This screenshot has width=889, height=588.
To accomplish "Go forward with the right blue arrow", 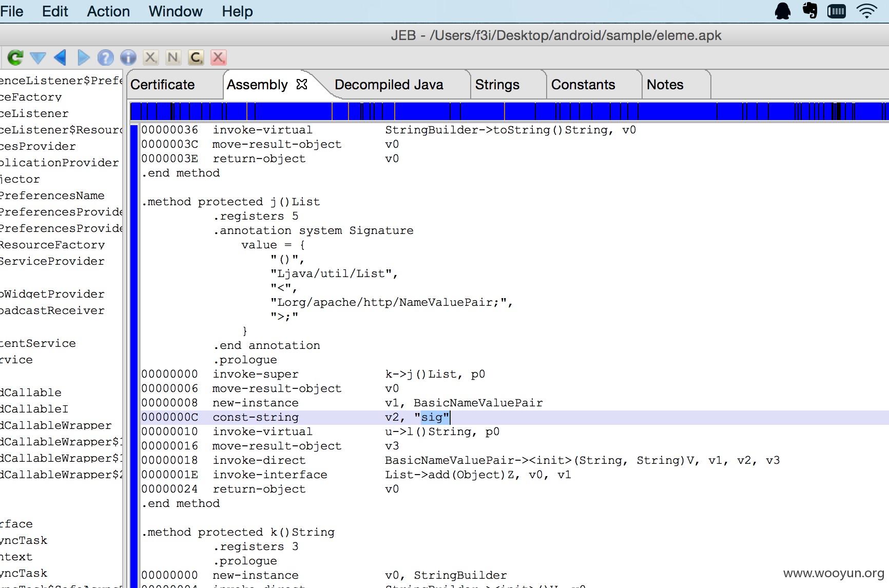I will (x=83, y=57).
